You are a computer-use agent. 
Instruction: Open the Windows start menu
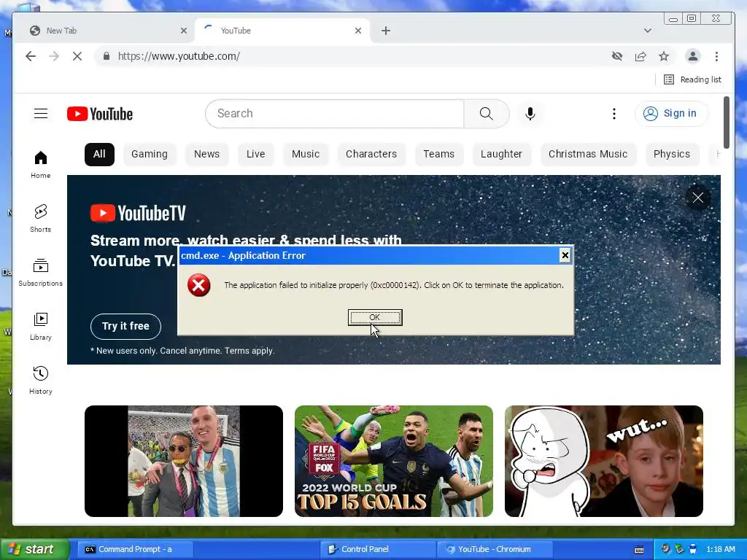click(34, 549)
